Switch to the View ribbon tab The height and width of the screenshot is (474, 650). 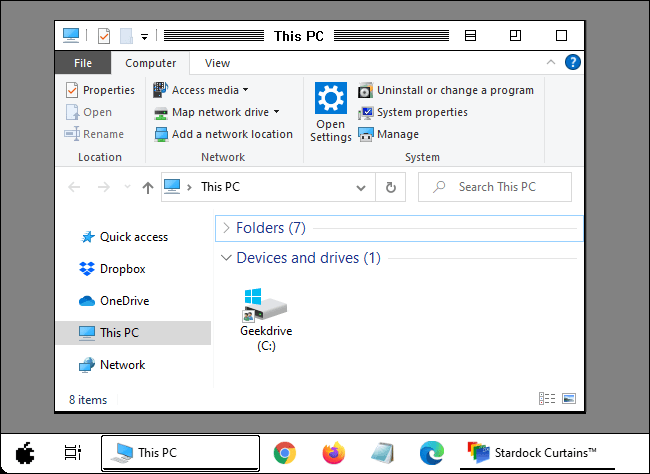(217, 63)
